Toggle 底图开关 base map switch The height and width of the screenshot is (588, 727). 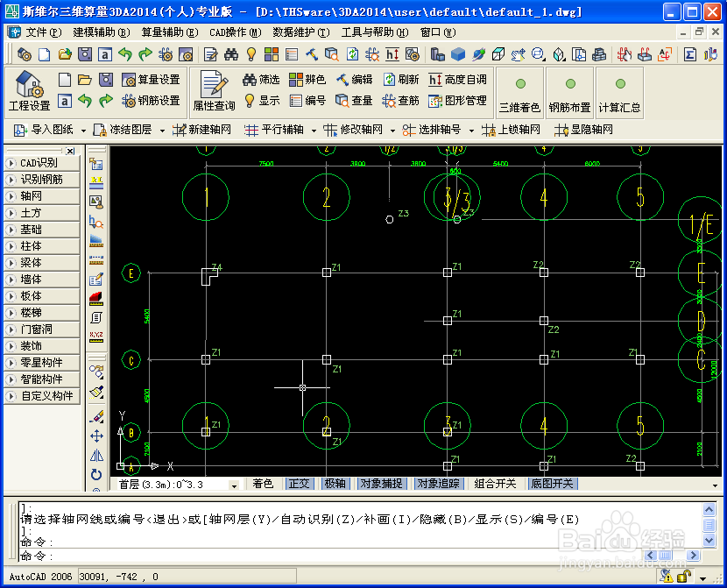tap(552, 484)
